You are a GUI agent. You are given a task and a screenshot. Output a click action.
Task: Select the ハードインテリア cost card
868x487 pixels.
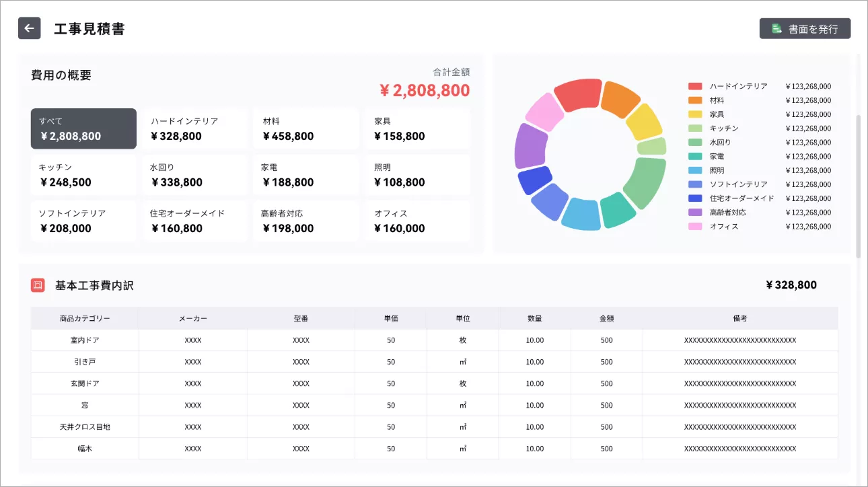coord(195,128)
